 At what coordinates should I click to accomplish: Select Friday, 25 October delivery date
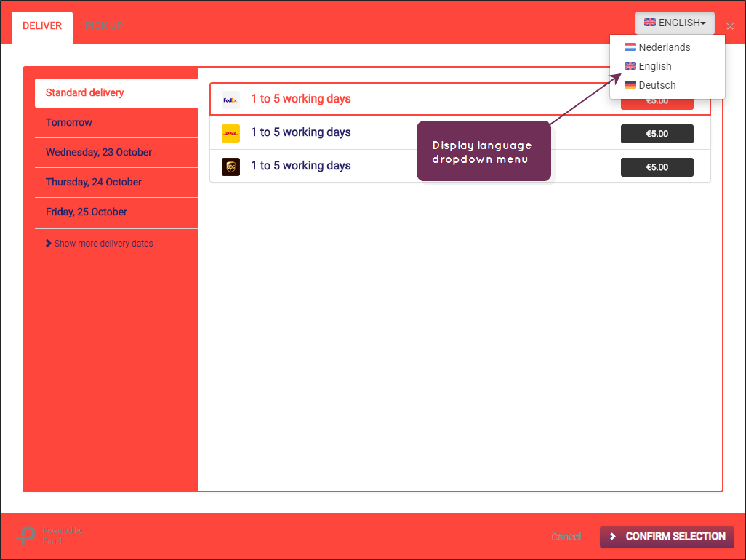116,212
